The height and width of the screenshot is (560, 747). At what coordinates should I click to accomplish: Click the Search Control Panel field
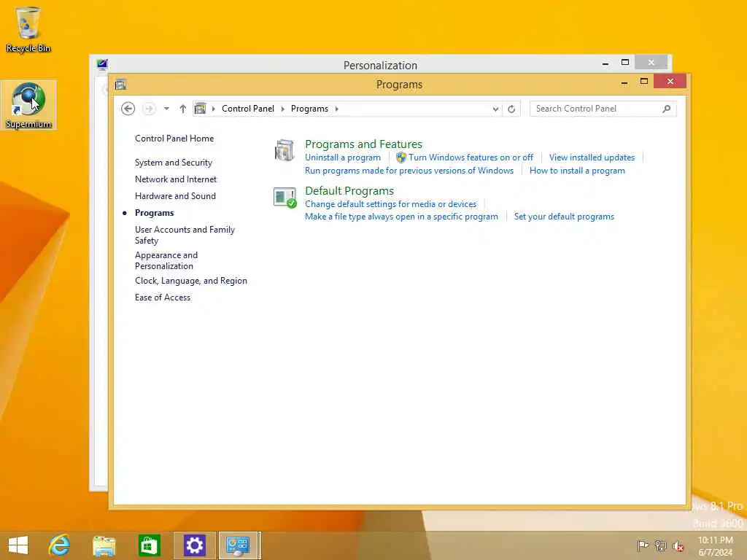pyautogui.click(x=603, y=109)
